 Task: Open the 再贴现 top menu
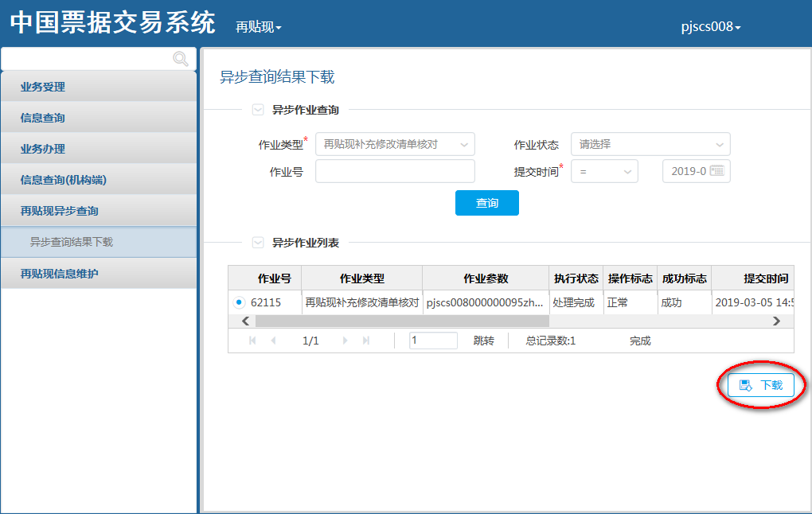coord(259,27)
